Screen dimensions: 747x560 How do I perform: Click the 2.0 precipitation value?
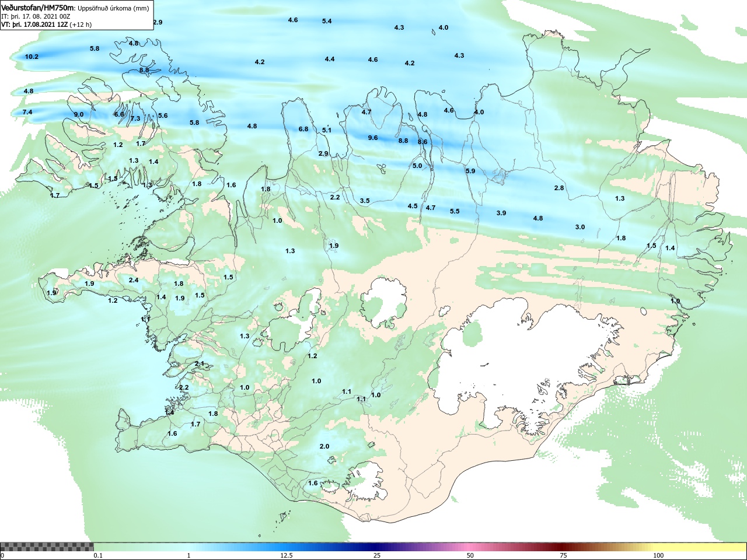coord(324,446)
